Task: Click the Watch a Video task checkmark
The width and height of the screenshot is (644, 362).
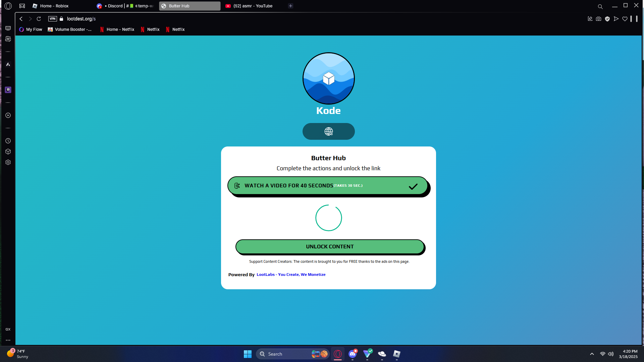Action: click(413, 186)
